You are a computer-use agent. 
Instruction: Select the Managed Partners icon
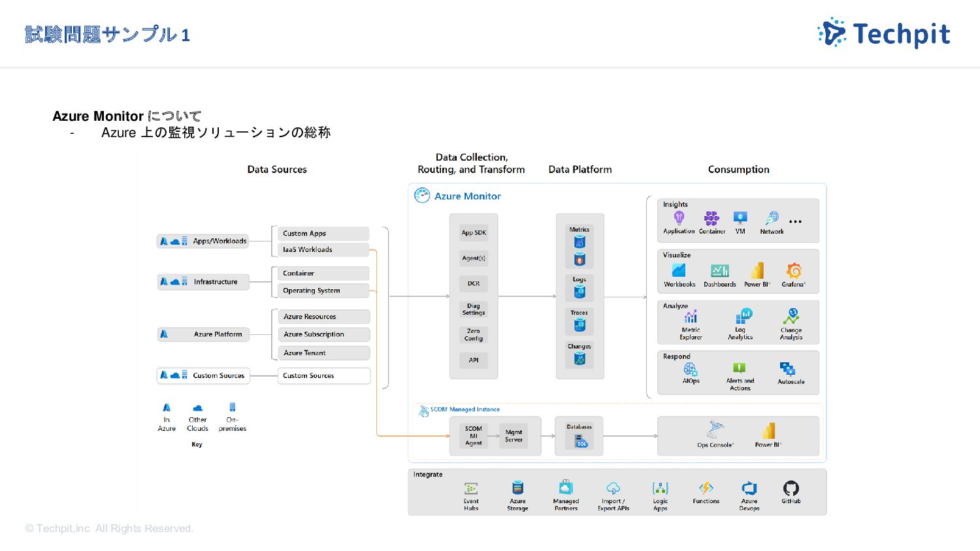click(566, 488)
